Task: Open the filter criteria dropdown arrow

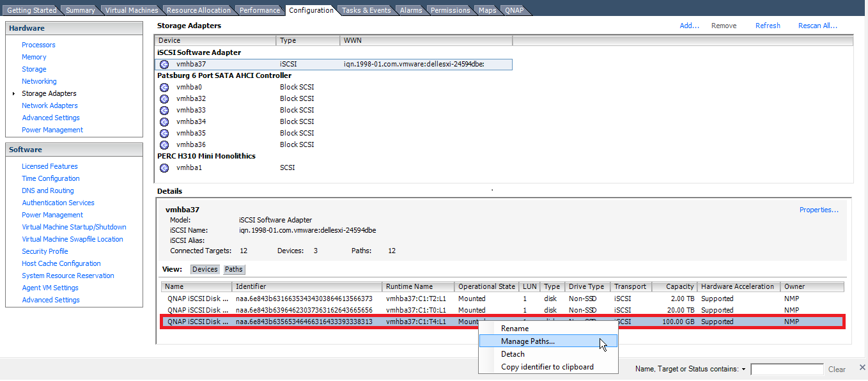Action: [744, 369]
